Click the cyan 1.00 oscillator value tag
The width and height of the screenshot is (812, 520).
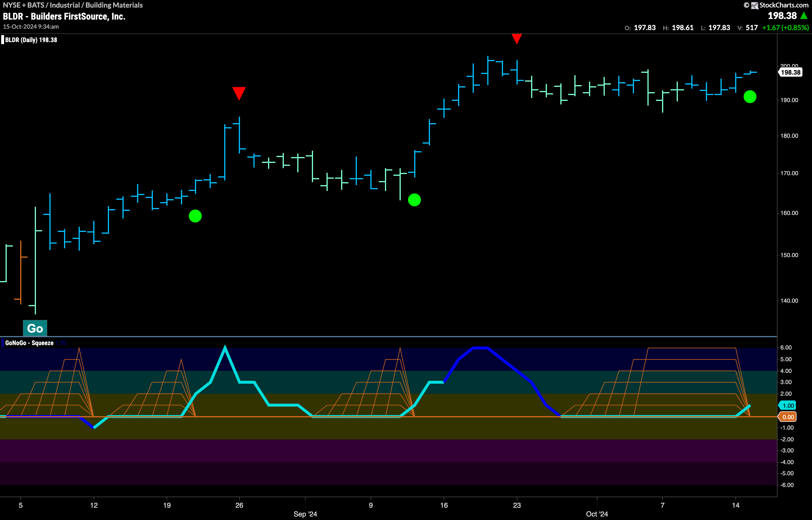coord(788,406)
